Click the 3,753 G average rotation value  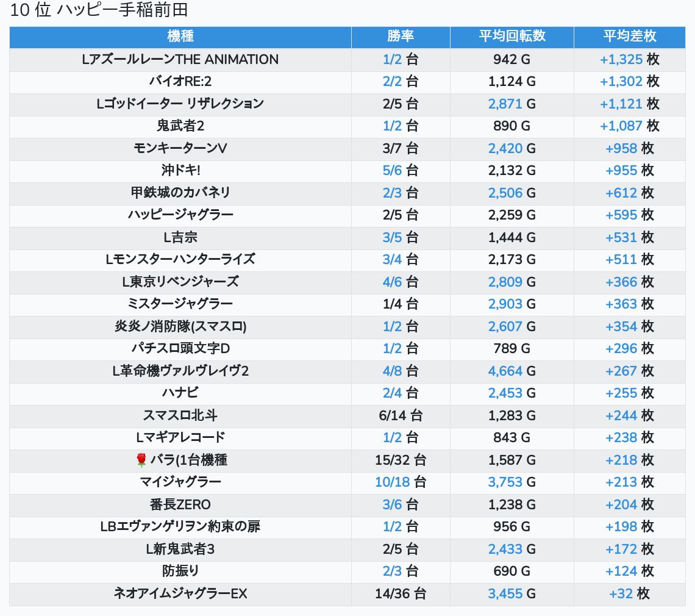pos(505,482)
